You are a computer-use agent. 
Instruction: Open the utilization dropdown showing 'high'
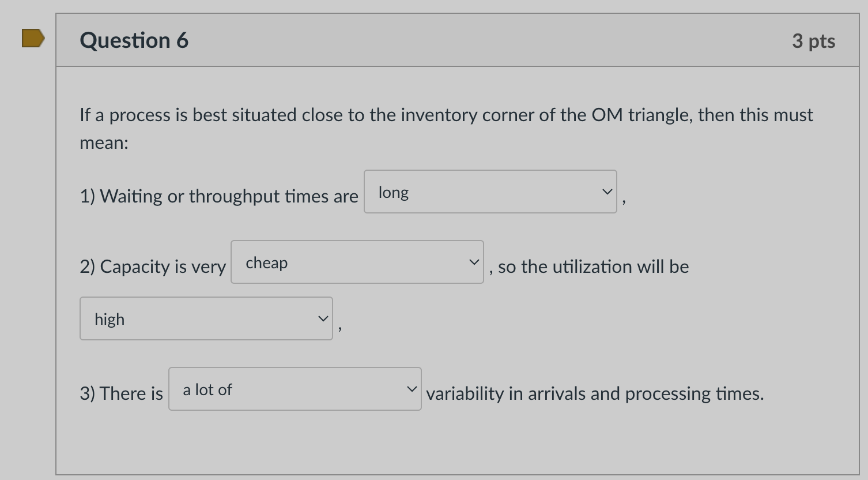click(206, 318)
